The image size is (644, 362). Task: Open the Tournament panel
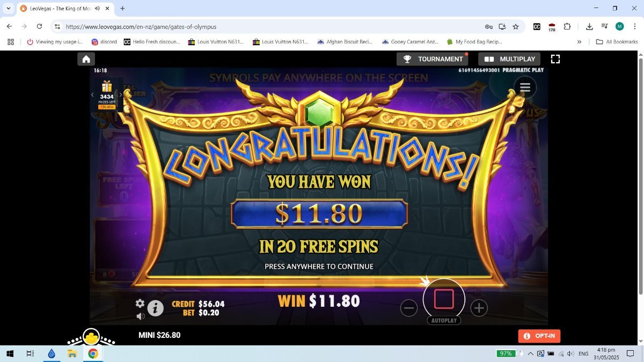pyautogui.click(x=433, y=59)
